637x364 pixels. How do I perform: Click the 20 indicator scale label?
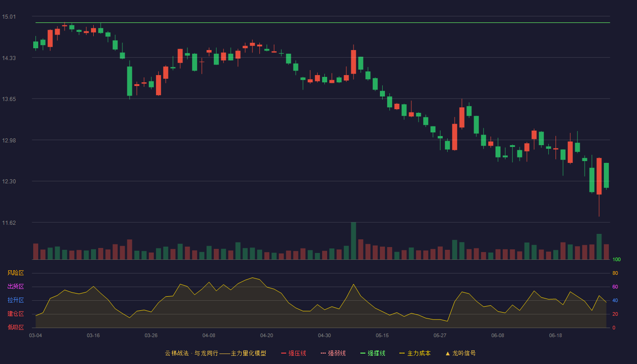tap(615, 314)
